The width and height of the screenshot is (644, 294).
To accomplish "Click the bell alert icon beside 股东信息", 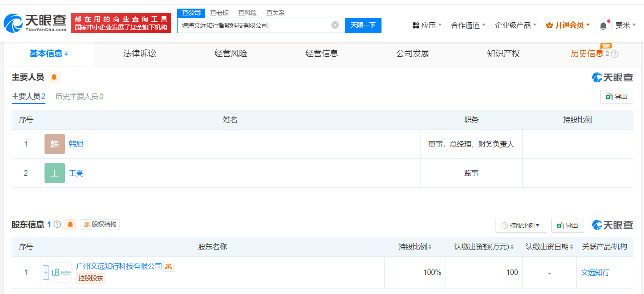I will tap(70, 224).
